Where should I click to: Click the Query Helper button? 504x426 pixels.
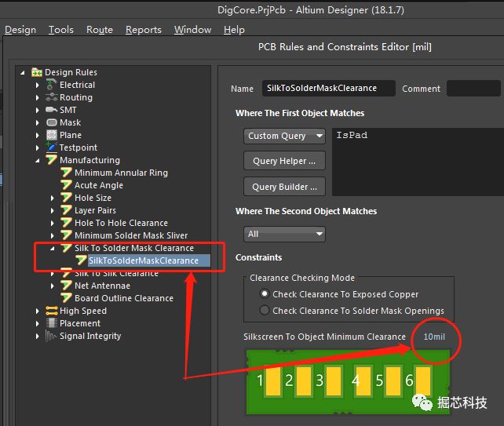click(x=284, y=161)
